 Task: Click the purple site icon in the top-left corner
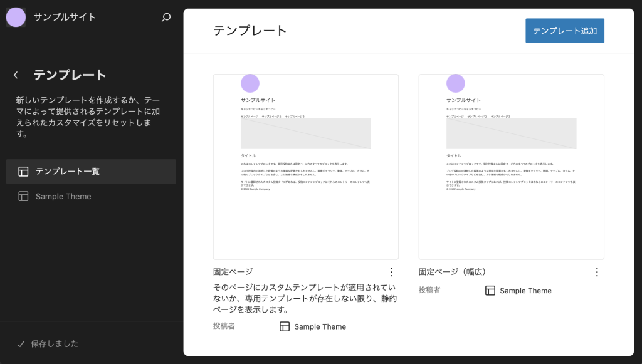(16, 18)
